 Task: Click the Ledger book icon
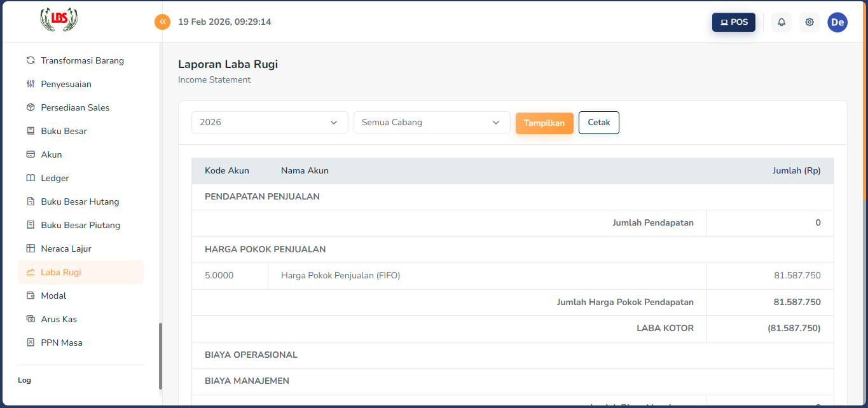[31, 178]
